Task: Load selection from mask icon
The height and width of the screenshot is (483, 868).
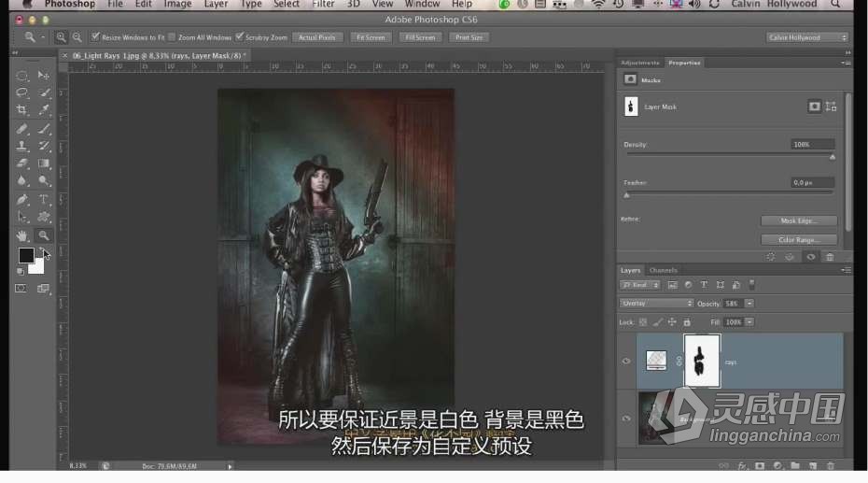Action: point(771,257)
